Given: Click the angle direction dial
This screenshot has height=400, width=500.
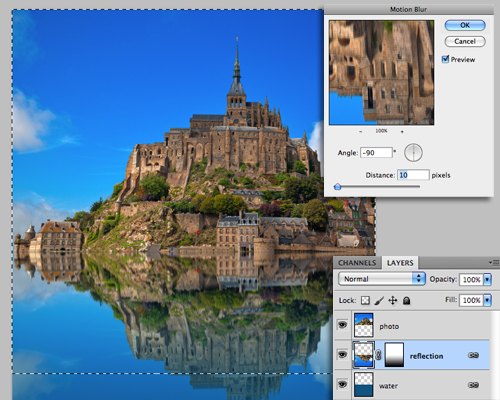Looking at the screenshot, I should coord(413,153).
